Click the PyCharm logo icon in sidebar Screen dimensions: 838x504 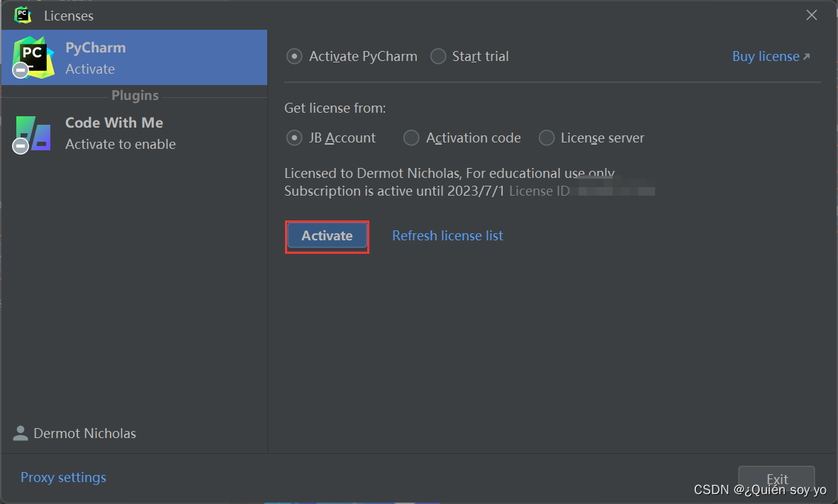(33, 57)
